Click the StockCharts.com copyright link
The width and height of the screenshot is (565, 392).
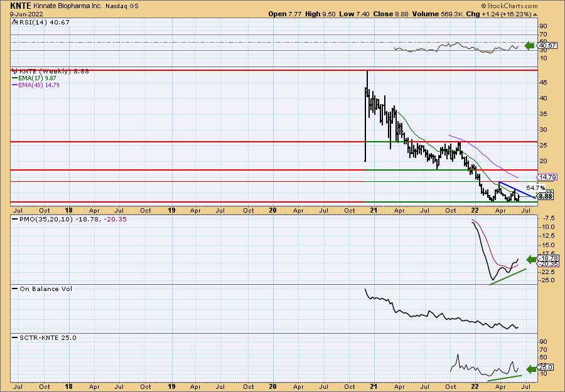click(x=510, y=6)
